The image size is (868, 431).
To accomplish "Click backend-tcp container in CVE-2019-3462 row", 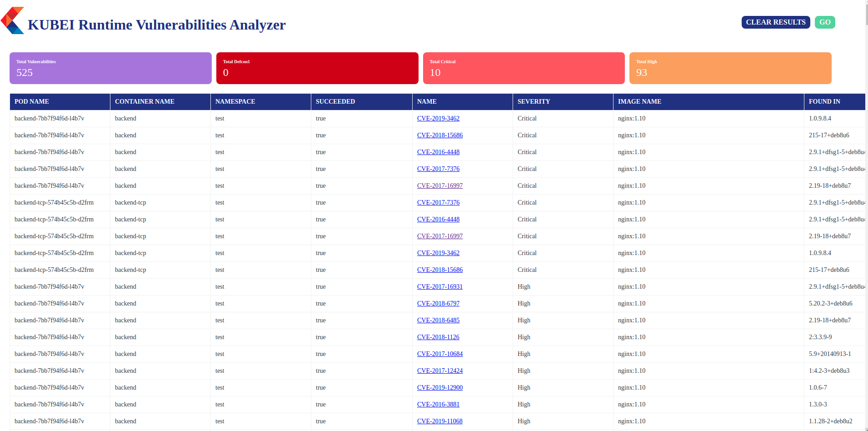I will [x=130, y=253].
